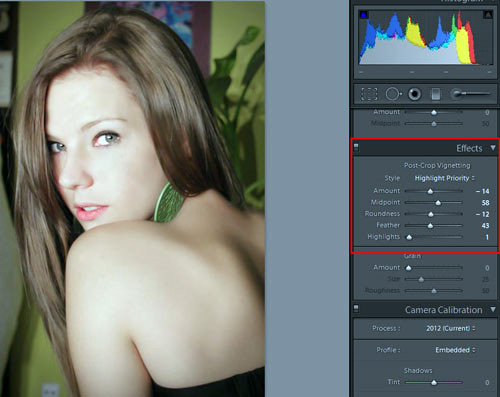The height and width of the screenshot is (397, 500).
Task: Select the Spot Removal tool
Action: 393,94
